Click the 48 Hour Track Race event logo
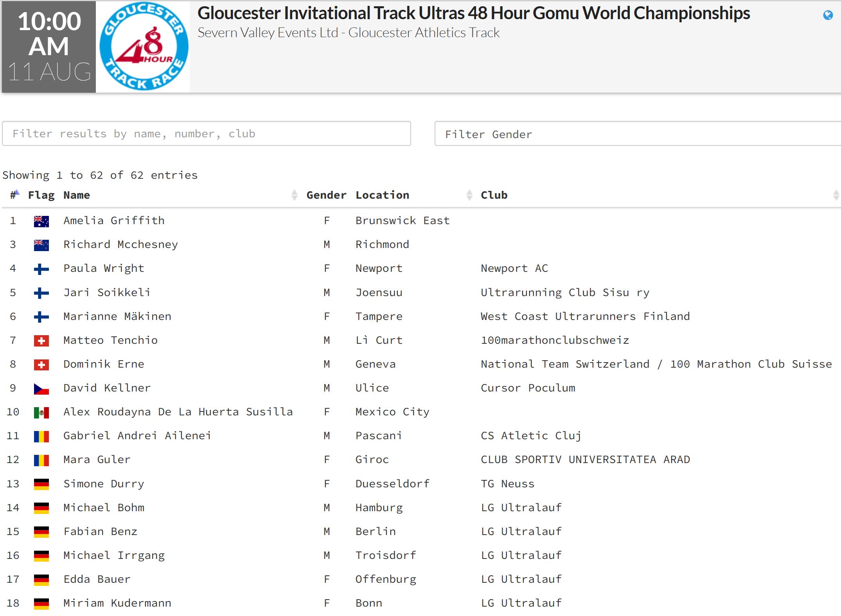This screenshot has height=616, width=841. pyautogui.click(x=143, y=47)
